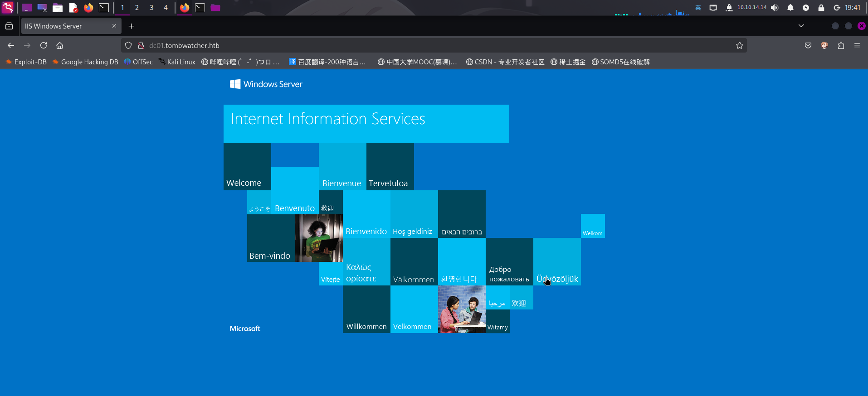Click the Microsoft footer text
Screen dimensions: 868x396
245,328
